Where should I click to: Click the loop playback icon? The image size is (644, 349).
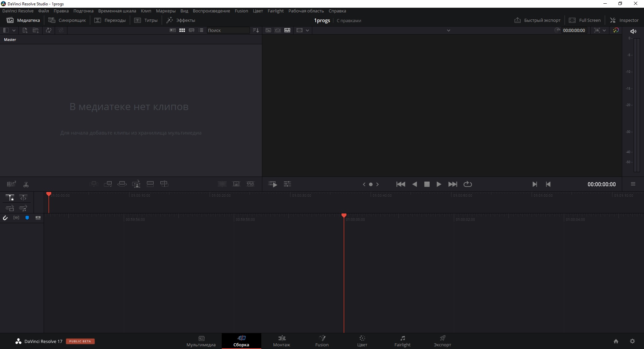tap(468, 184)
